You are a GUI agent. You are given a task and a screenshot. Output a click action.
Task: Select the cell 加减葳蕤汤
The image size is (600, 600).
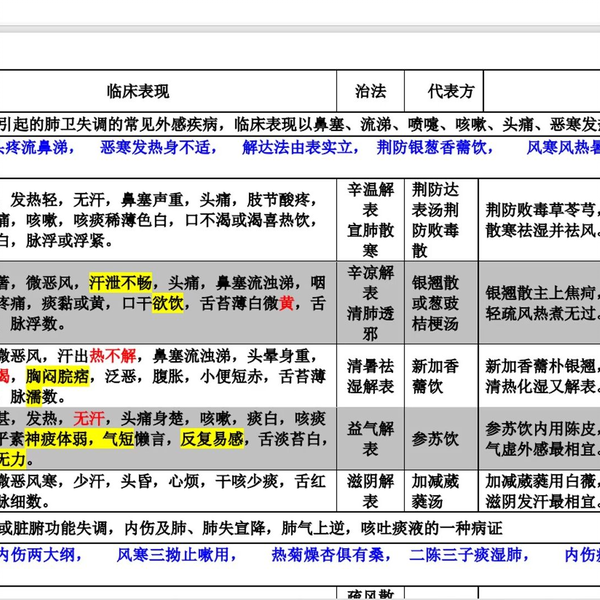[x=441, y=491]
